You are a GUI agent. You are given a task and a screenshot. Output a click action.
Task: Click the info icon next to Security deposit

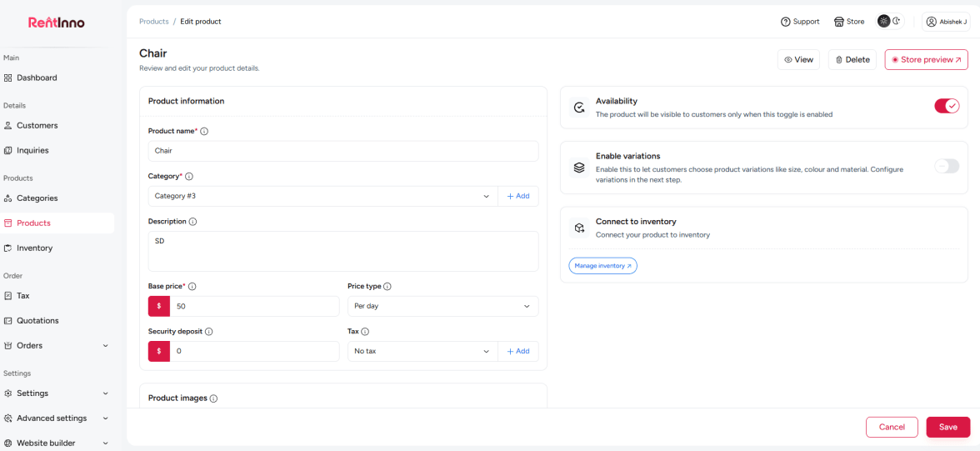click(x=208, y=332)
